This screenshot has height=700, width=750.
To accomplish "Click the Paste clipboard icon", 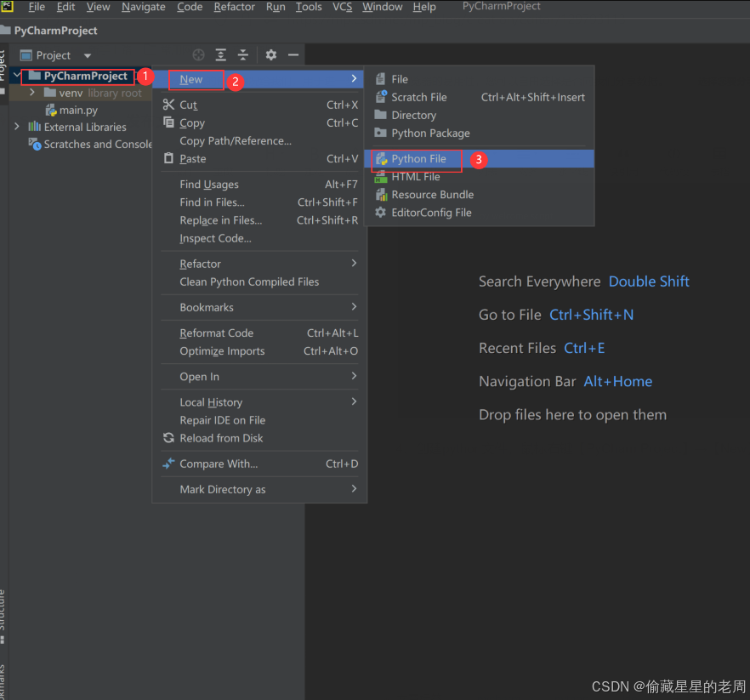I will click(x=168, y=158).
